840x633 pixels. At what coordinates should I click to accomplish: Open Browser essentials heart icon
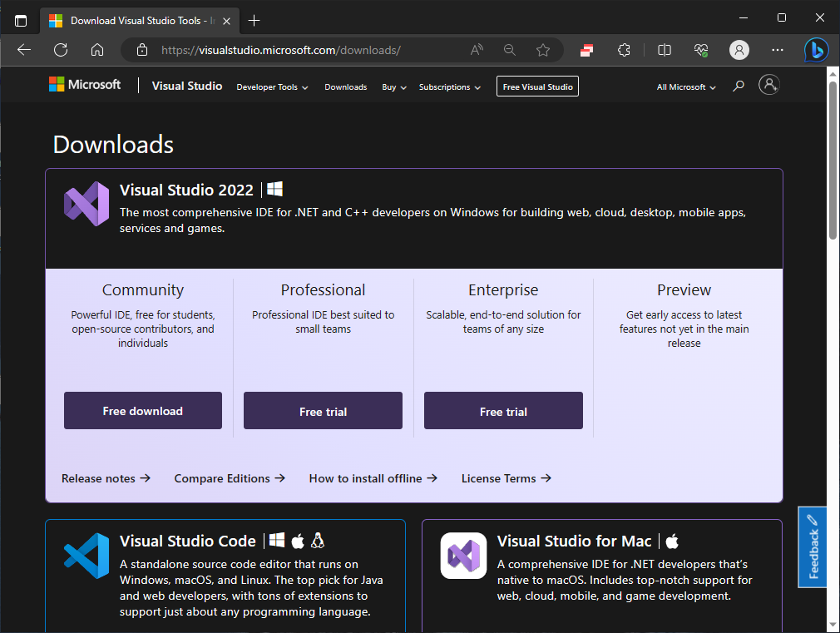tap(701, 50)
